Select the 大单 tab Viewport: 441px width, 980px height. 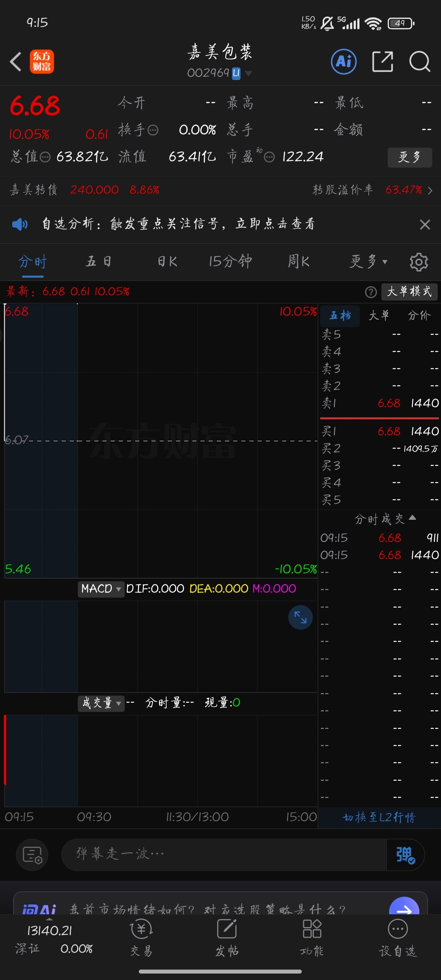point(379,315)
